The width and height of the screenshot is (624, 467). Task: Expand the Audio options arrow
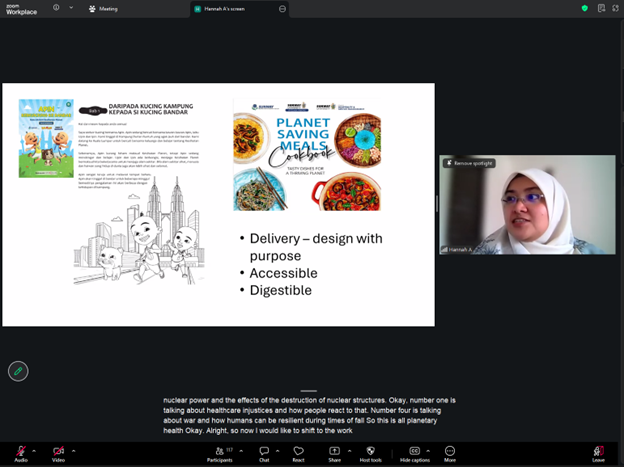click(x=35, y=450)
